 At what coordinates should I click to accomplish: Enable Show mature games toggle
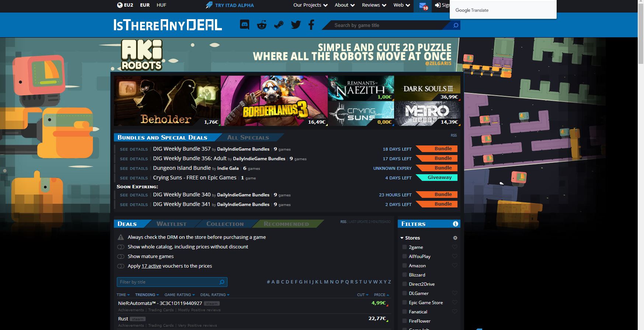tap(121, 257)
